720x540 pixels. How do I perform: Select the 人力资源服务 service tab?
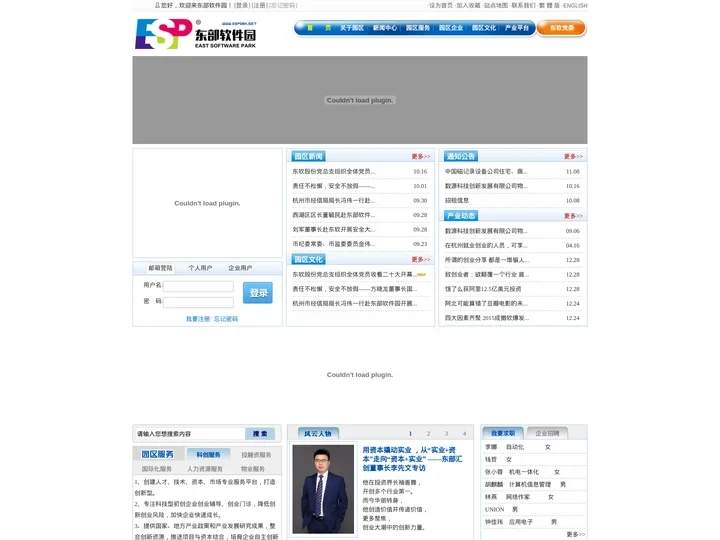(205, 469)
